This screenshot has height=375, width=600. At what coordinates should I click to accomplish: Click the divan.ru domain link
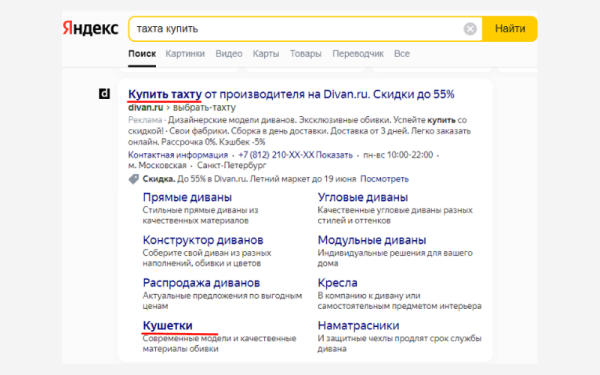click(x=145, y=108)
